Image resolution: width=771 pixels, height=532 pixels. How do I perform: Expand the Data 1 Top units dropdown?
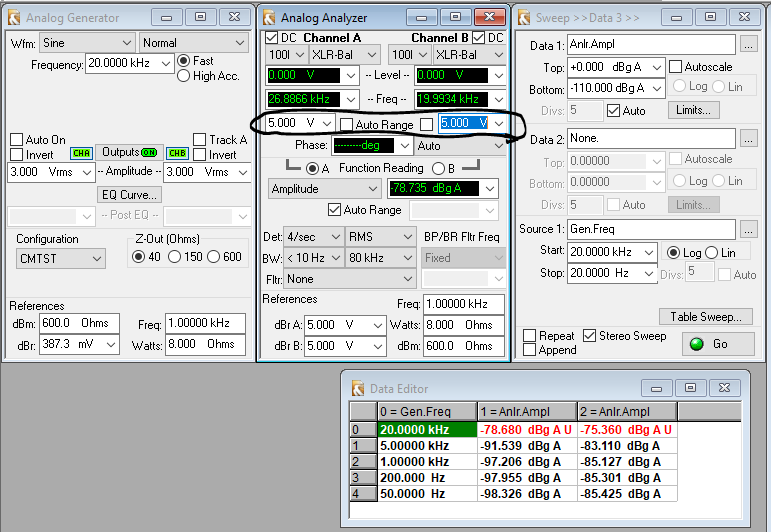pyautogui.click(x=657, y=67)
